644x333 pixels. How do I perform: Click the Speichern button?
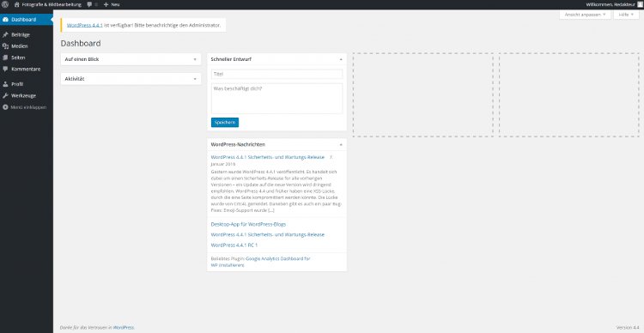(x=225, y=123)
